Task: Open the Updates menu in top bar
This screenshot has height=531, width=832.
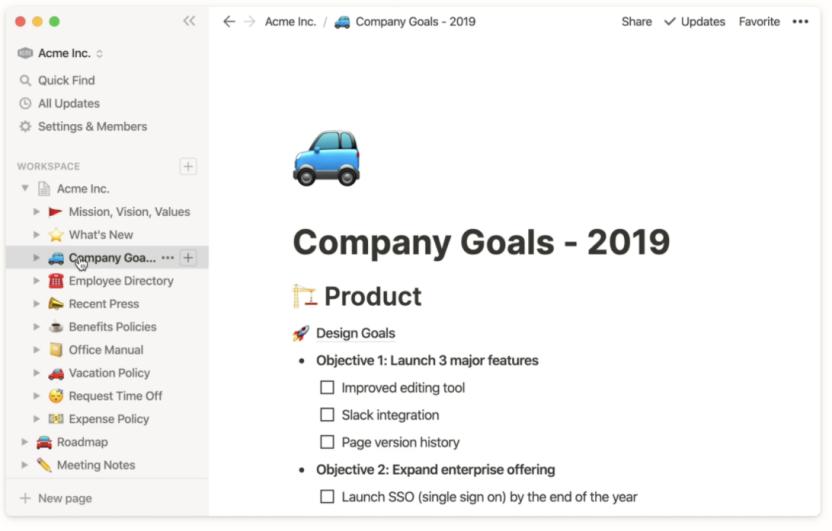Action: point(694,21)
